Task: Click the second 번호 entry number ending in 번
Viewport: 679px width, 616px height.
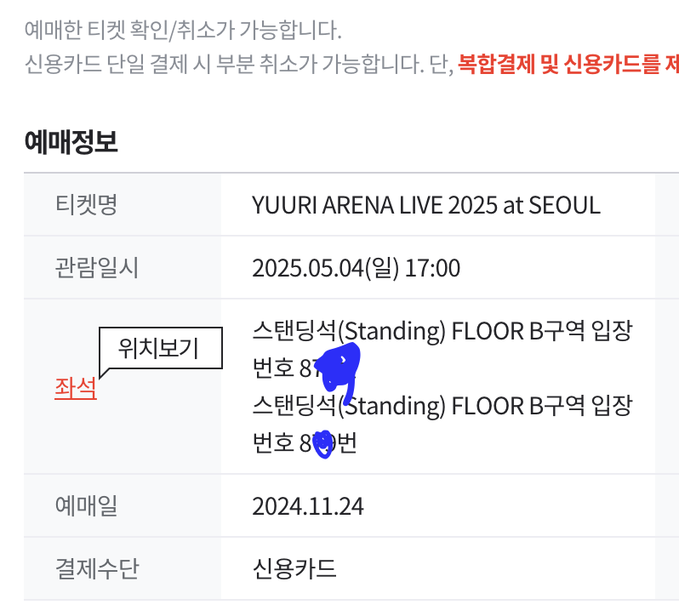Action: tap(305, 442)
